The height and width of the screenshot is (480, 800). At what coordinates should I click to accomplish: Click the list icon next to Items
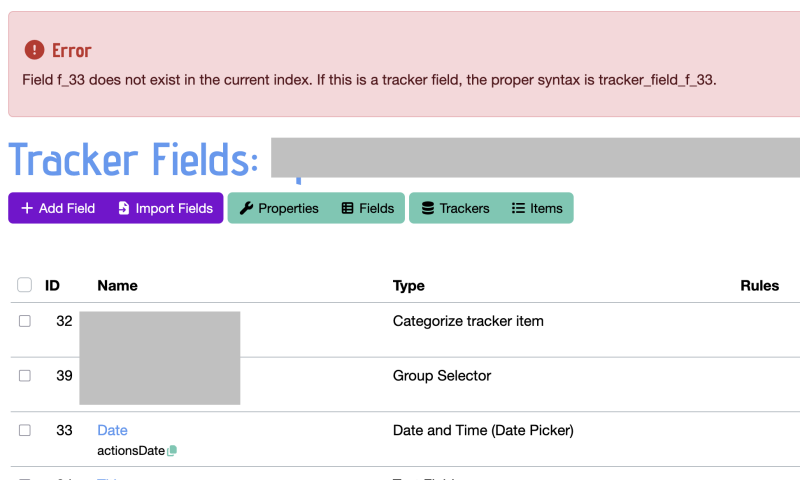pyautogui.click(x=518, y=208)
